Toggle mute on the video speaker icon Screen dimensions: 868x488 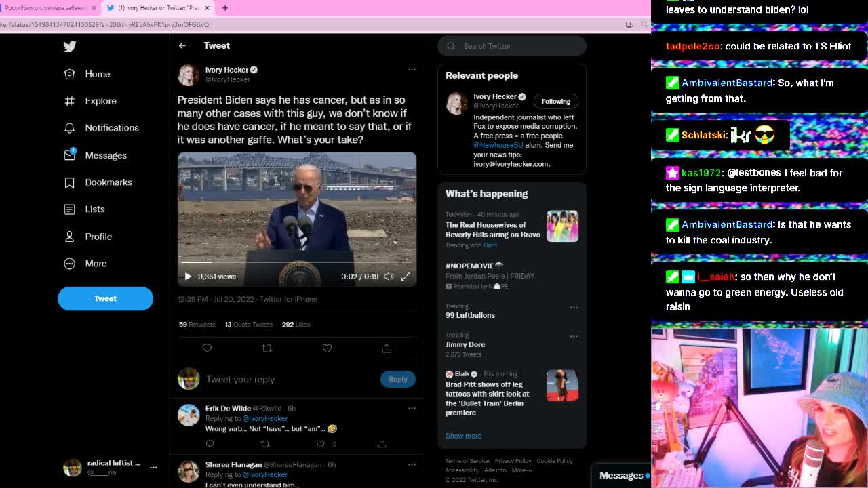tap(389, 277)
